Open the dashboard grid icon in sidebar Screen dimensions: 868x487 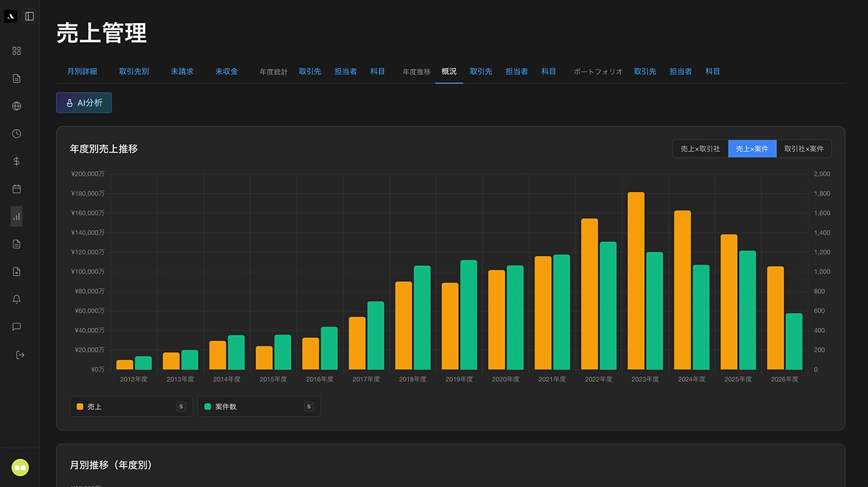16,50
